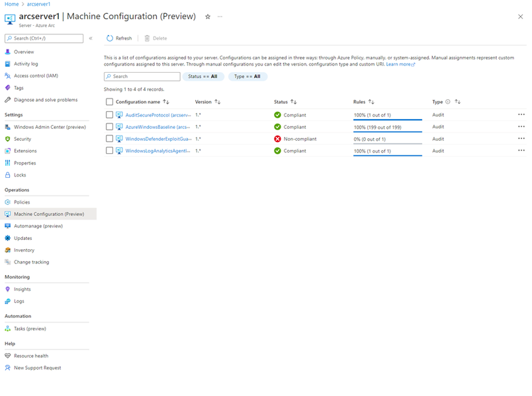Viewport: 532px width, 396px height.
Task: Sort by Type column arrows
Action: [458, 102]
